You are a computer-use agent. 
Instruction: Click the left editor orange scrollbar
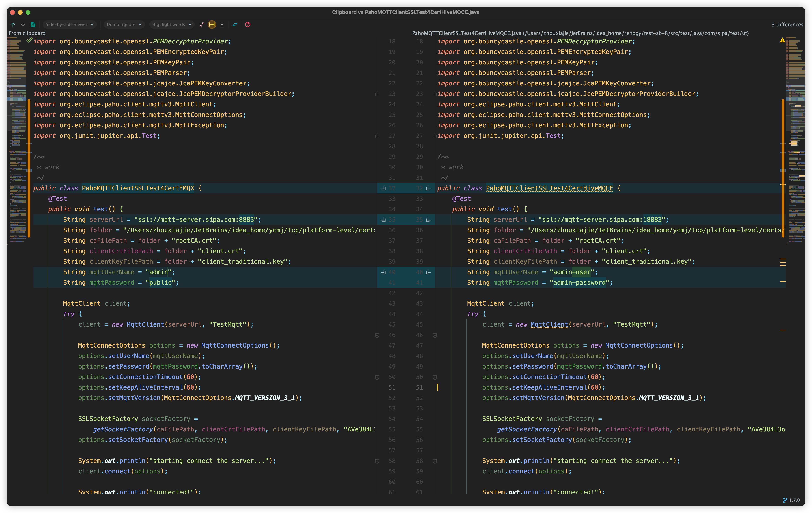[x=29, y=169]
